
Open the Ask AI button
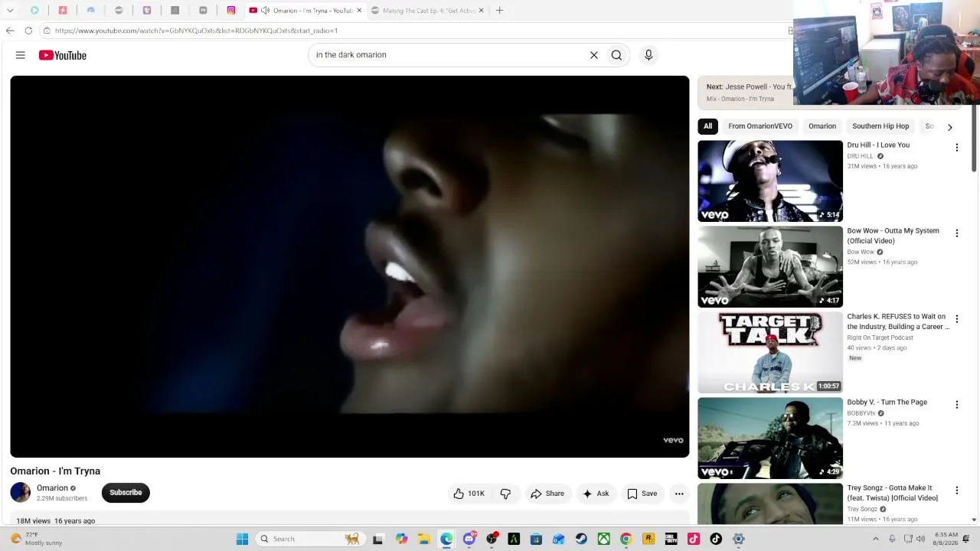click(596, 494)
